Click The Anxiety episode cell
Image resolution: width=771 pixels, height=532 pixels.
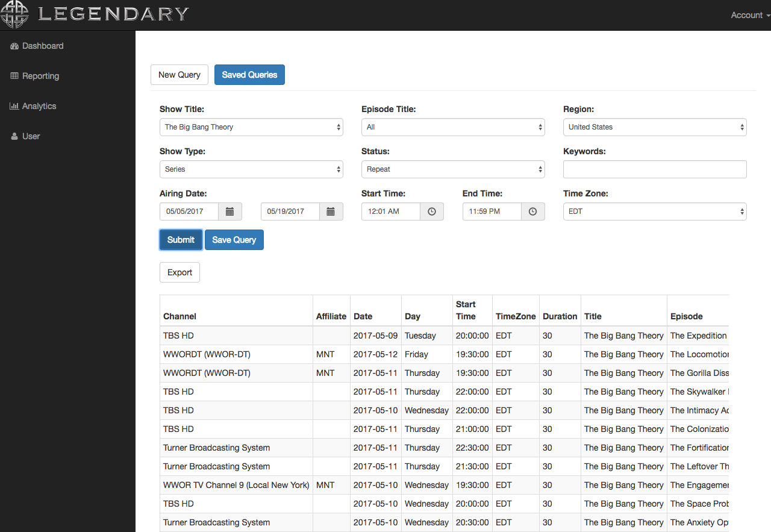coord(698,522)
